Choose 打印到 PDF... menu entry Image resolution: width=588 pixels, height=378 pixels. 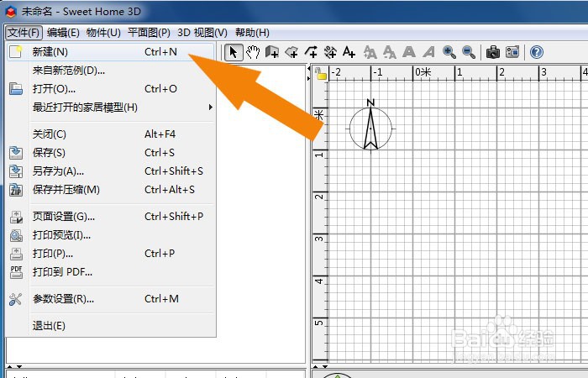(111, 272)
